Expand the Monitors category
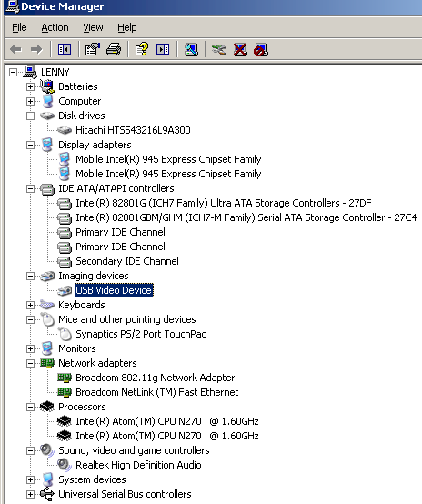 tap(30, 348)
